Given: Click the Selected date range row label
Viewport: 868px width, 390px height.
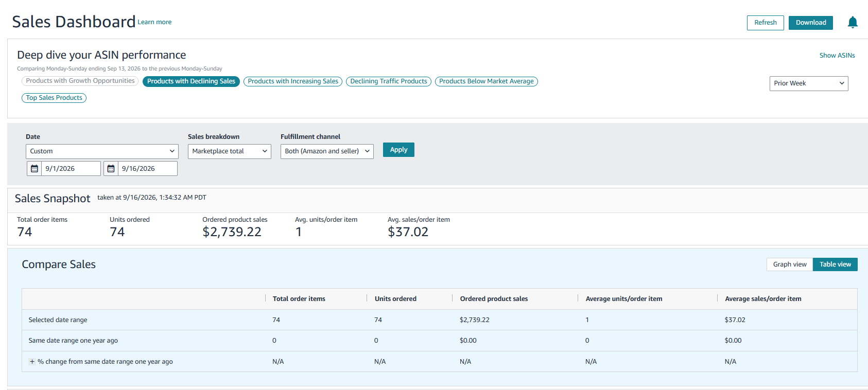Looking at the screenshot, I should pos(58,320).
